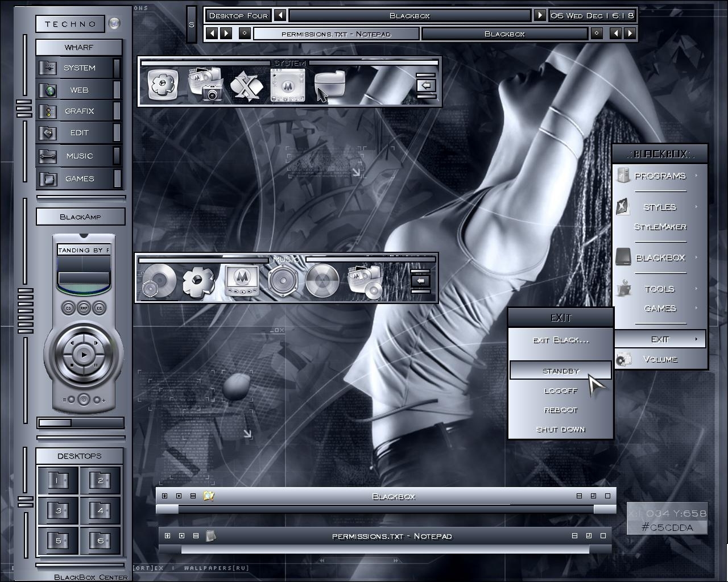Go to next desktop using the right arrow beside the clock
This screenshot has height=582, width=728.
[540, 15]
